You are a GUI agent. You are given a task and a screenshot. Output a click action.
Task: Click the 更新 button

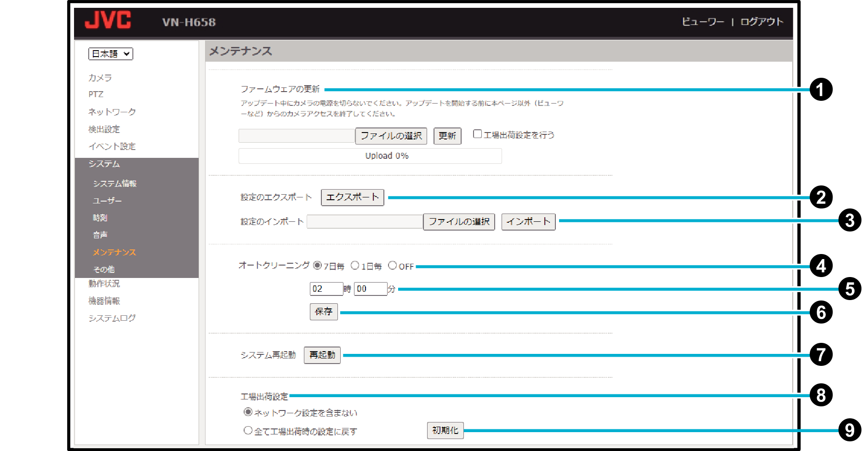[x=447, y=136]
